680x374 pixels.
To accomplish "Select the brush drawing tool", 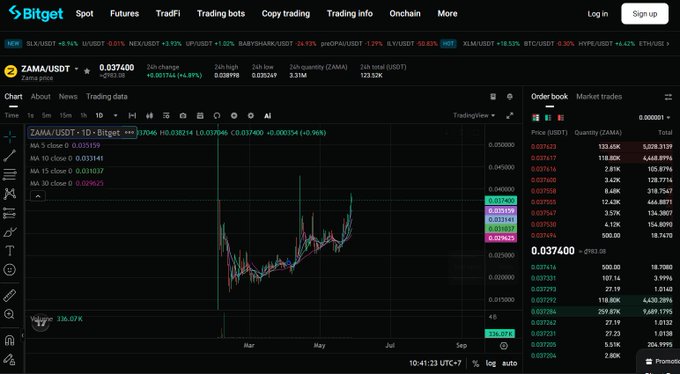I will pos(10,232).
